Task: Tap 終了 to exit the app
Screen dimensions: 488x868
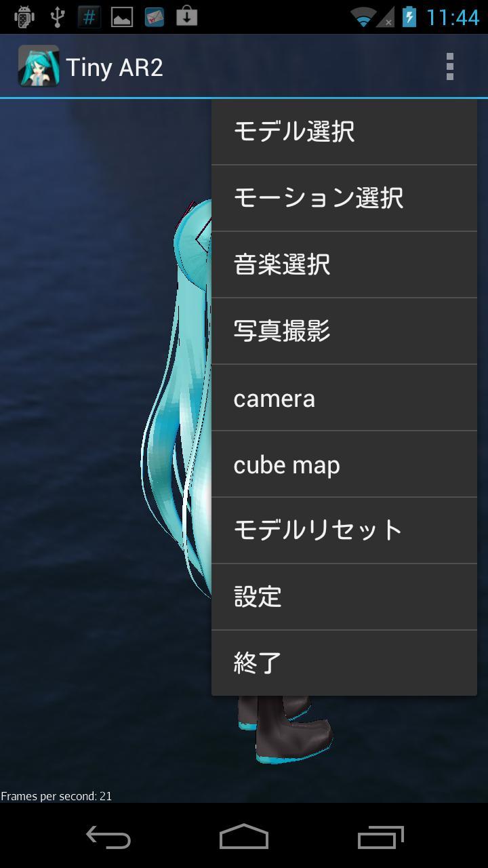Action: point(344,663)
